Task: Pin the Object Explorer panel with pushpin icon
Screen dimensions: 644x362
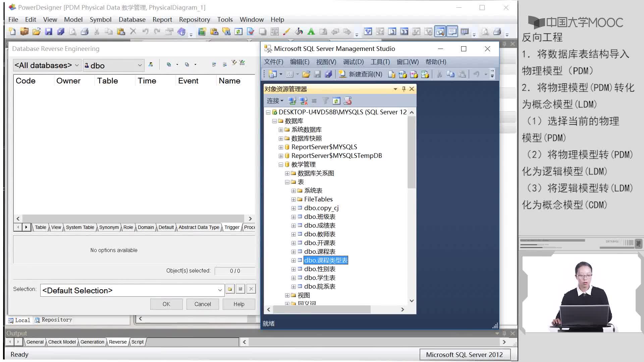Action: click(x=404, y=89)
